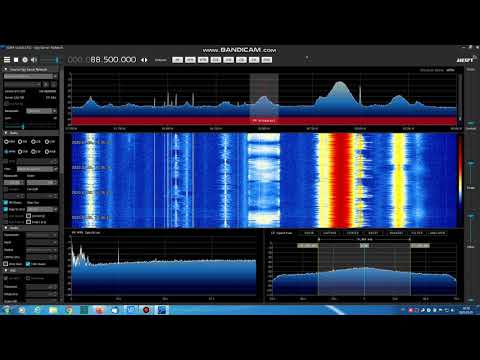Click the server host address field

pyautogui.click(x=22, y=84)
